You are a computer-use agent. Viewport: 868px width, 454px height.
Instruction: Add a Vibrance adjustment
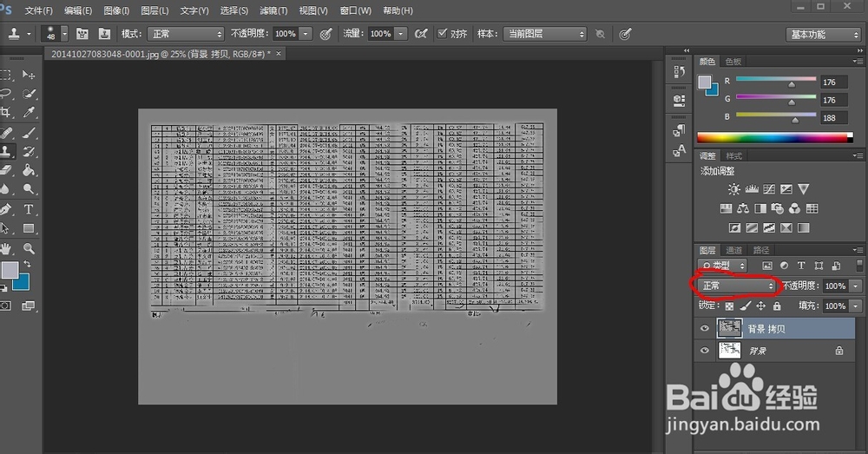click(803, 189)
